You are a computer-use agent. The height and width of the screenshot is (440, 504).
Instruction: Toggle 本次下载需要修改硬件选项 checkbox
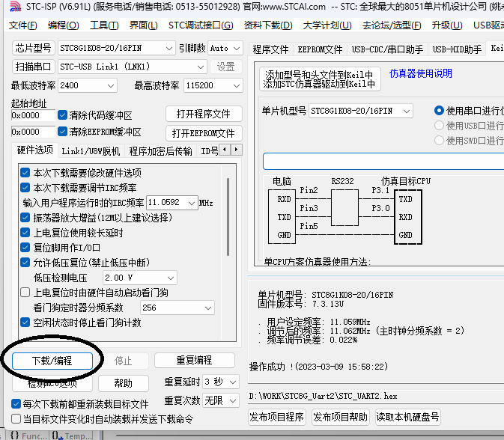coord(25,172)
